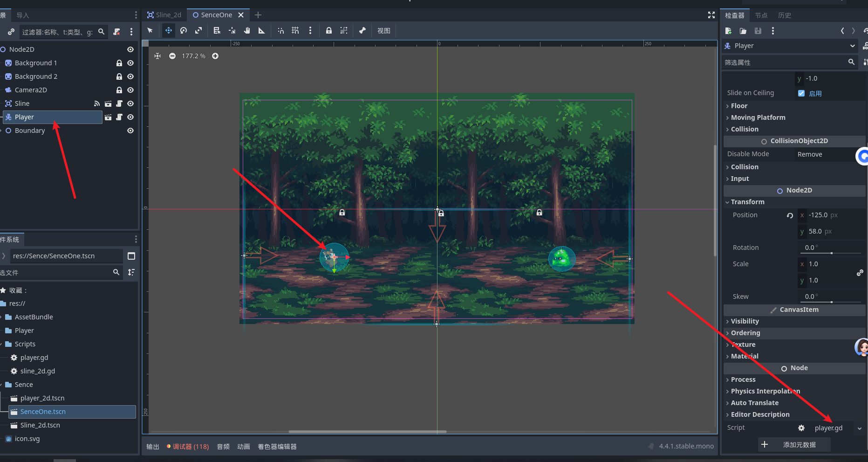
Task: Switch to the Scale mode tool
Action: tap(198, 31)
